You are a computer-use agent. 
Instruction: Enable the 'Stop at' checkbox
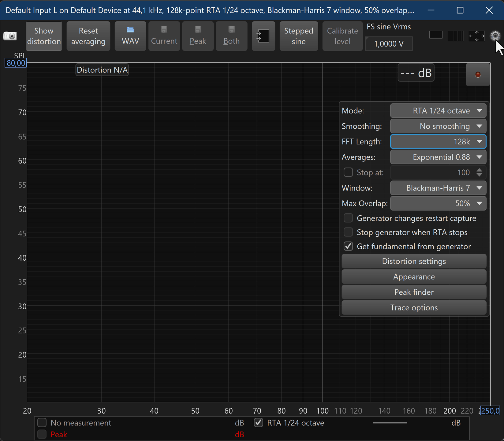click(x=348, y=172)
